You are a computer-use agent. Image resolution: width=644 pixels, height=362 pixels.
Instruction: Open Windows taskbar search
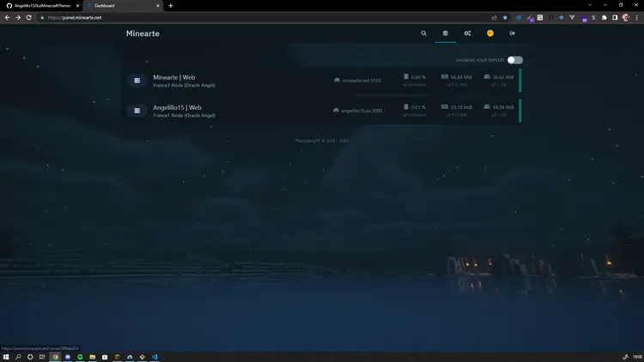click(18, 357)
